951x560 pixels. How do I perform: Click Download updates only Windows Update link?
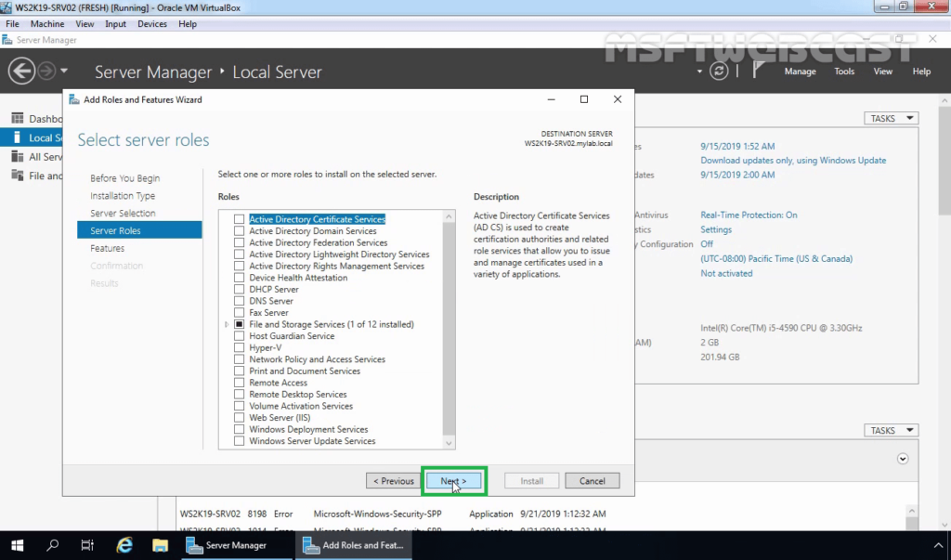click(793, 160)
